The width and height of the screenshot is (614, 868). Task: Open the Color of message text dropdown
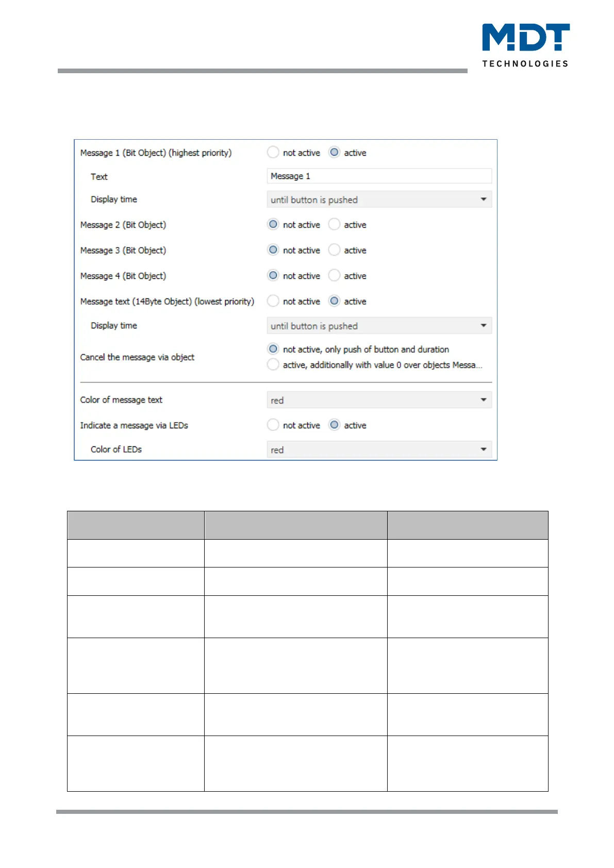pyautogui.click(x=379, y=400)
